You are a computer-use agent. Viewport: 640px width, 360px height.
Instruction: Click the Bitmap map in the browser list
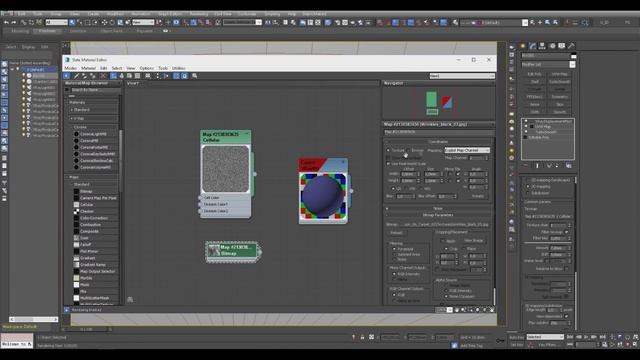point(86,191)
